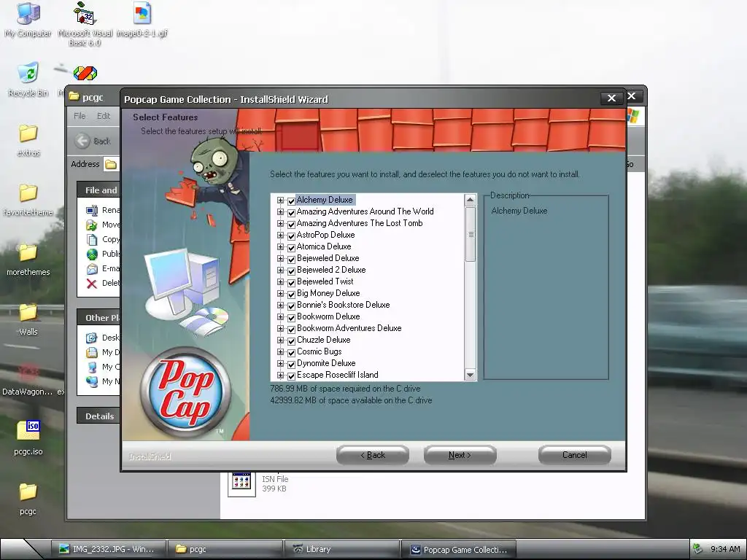The width and height of the screenshot is (747, 560).
Task: Expand Cosmic Bugs tree node
Action: 280,352
